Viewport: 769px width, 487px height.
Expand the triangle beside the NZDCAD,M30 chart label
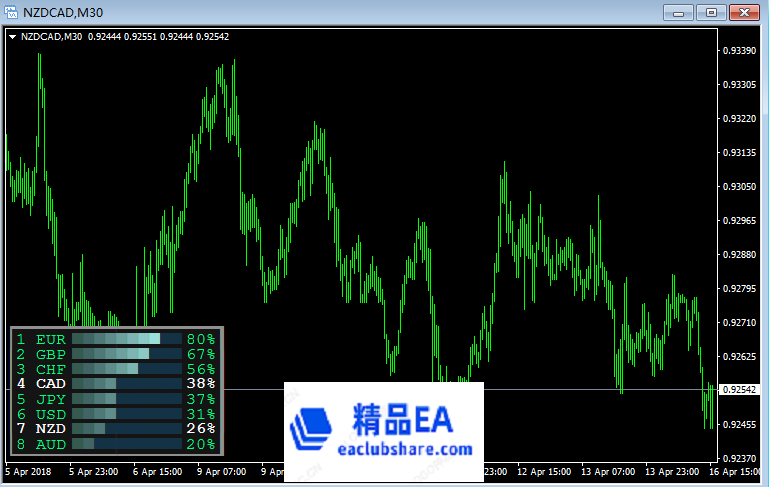[12, 37]
